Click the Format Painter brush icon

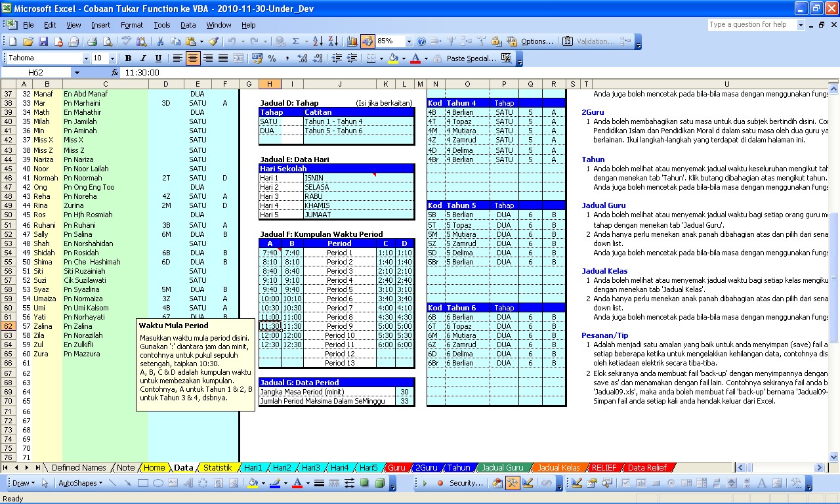(x=213, y=41)
